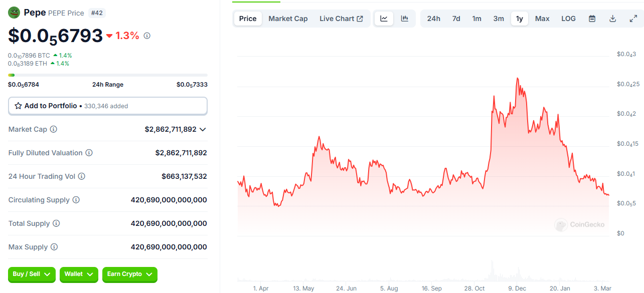644x293 pixels.
Task: Select the 24h time range
Action: (x=433, y=19)
